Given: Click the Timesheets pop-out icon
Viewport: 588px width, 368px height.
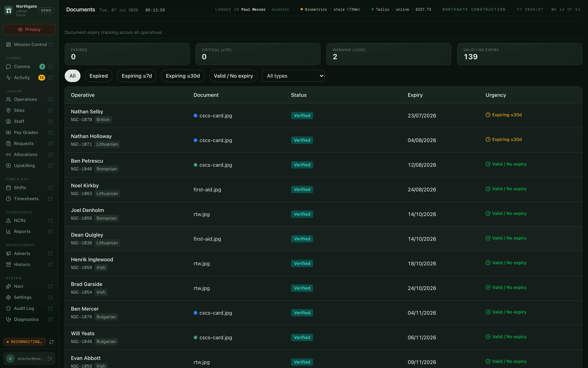Looking at the screenshot, I should coord(50,199).
